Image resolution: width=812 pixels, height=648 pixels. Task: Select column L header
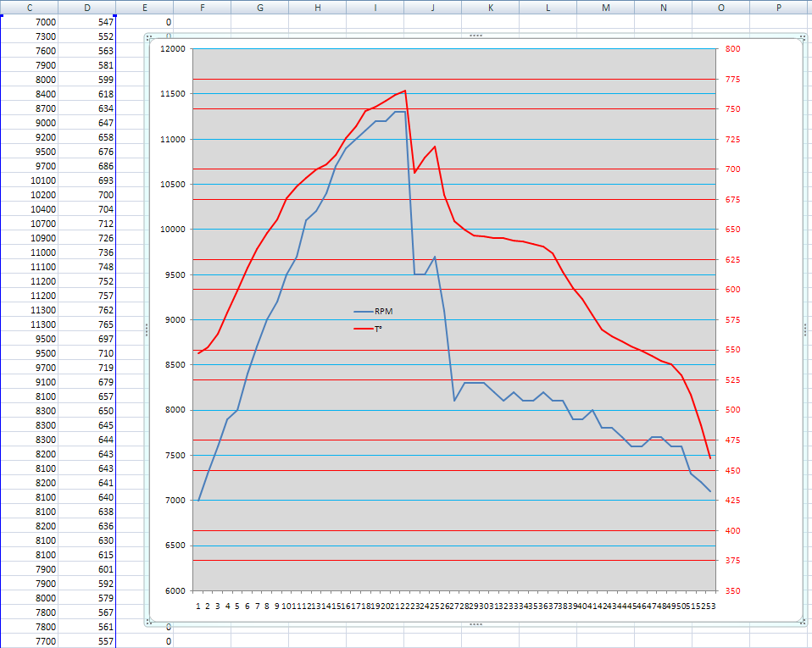tap(548, 8)
